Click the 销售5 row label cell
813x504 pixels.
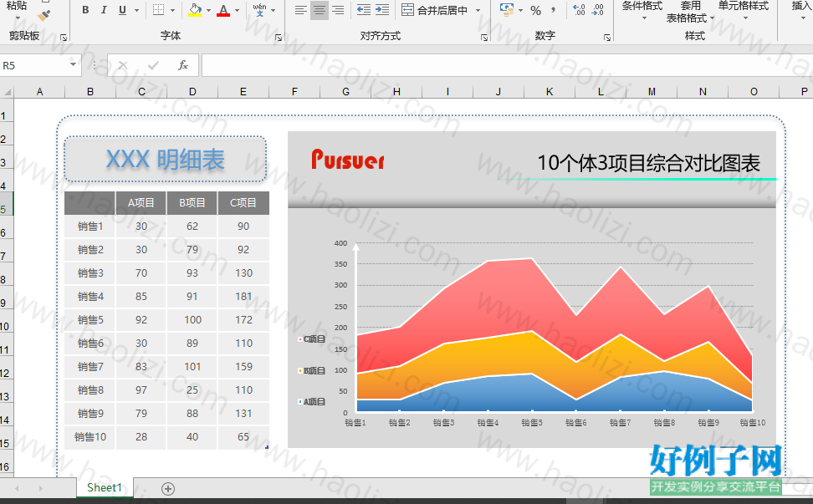point(90,319)
